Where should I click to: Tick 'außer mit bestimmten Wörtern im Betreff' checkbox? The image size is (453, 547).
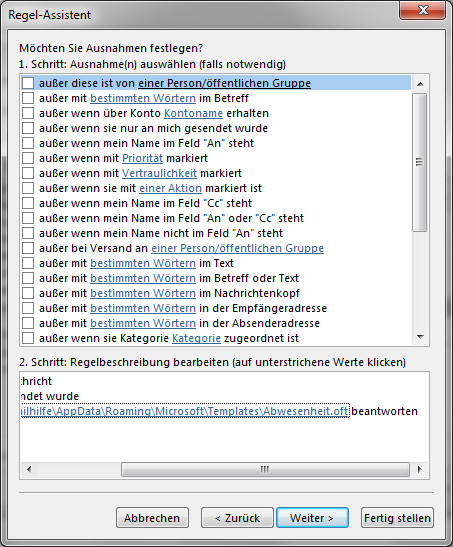coord(28,98)
